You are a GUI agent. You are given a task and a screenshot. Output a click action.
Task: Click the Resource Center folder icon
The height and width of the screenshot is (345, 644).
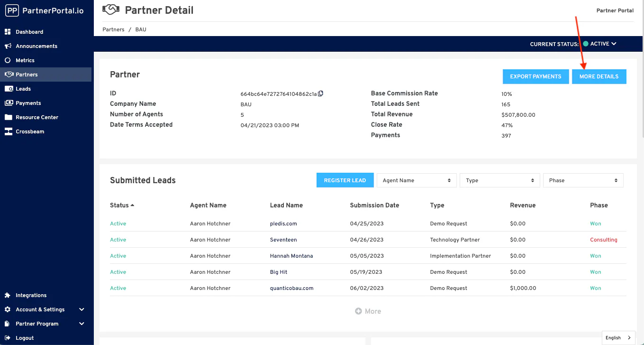[9, 117]
